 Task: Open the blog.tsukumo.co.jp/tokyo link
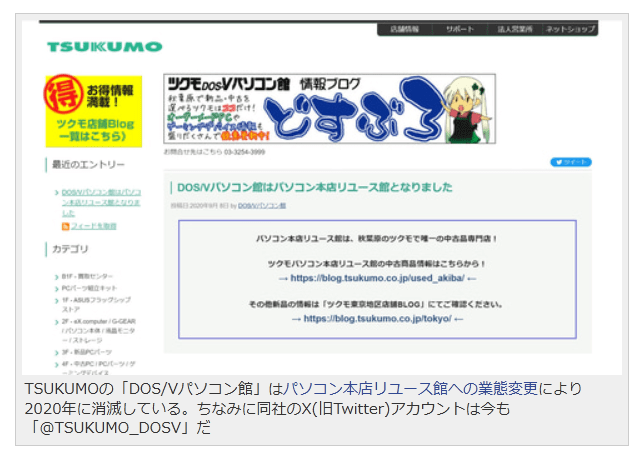coord(370,319)
